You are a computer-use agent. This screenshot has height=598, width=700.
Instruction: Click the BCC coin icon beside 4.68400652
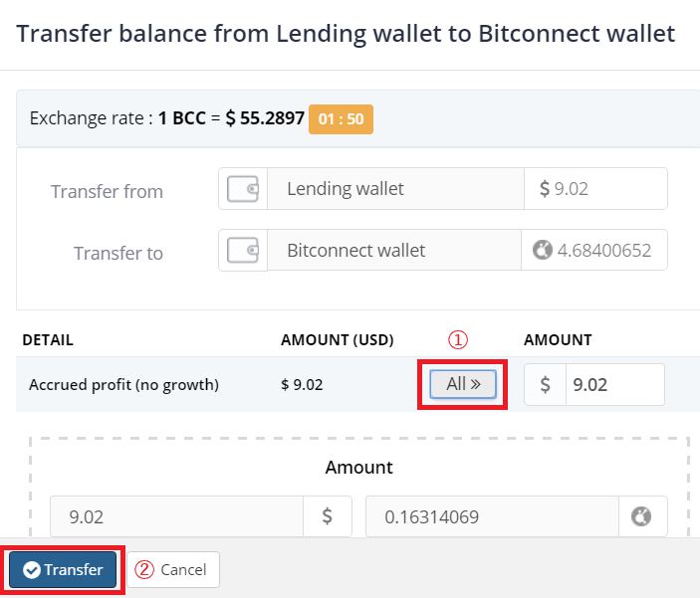tap(542, 251)
